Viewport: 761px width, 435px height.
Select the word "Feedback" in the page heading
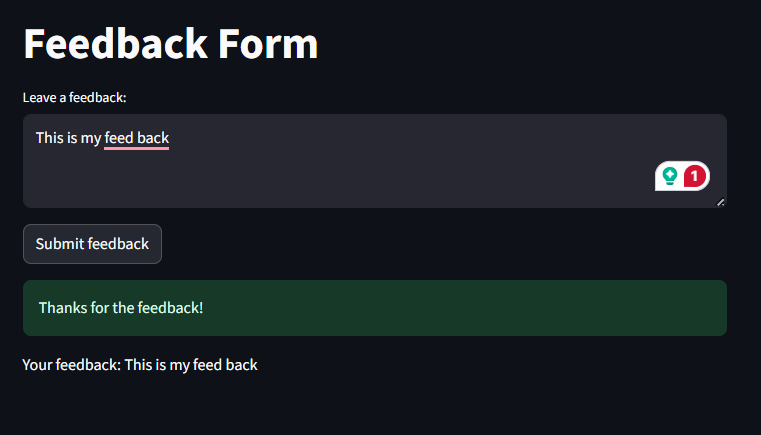(x=116, y=44)
